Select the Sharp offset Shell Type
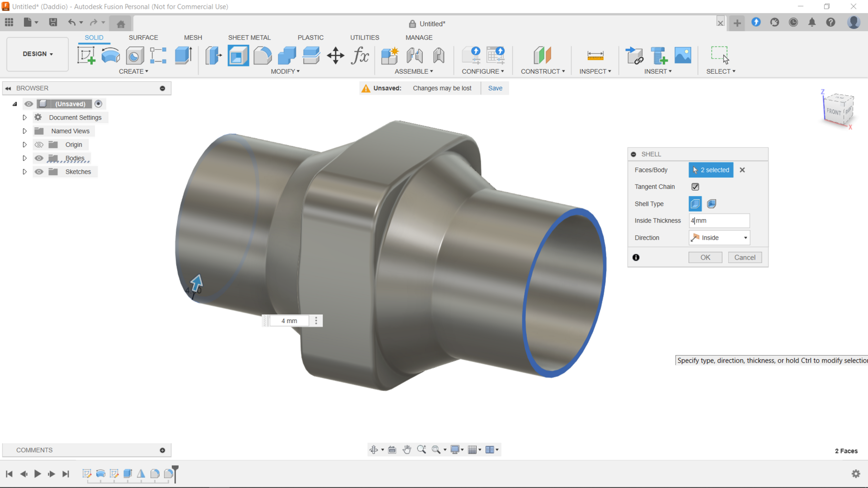 tap(695, 204)
